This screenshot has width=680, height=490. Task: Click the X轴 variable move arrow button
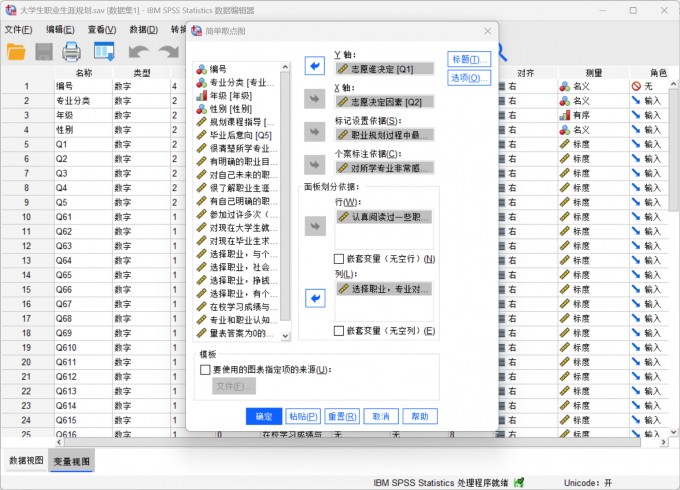click(x=315, y=99)
